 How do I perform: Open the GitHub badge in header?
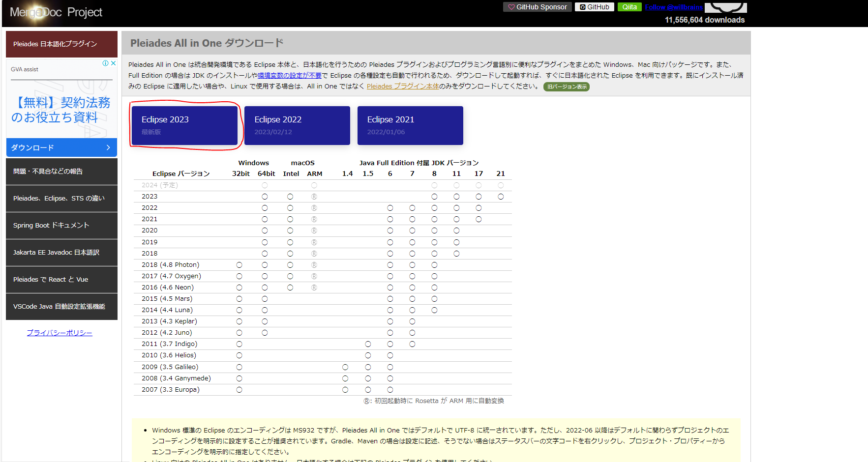(x=594, y=7)
